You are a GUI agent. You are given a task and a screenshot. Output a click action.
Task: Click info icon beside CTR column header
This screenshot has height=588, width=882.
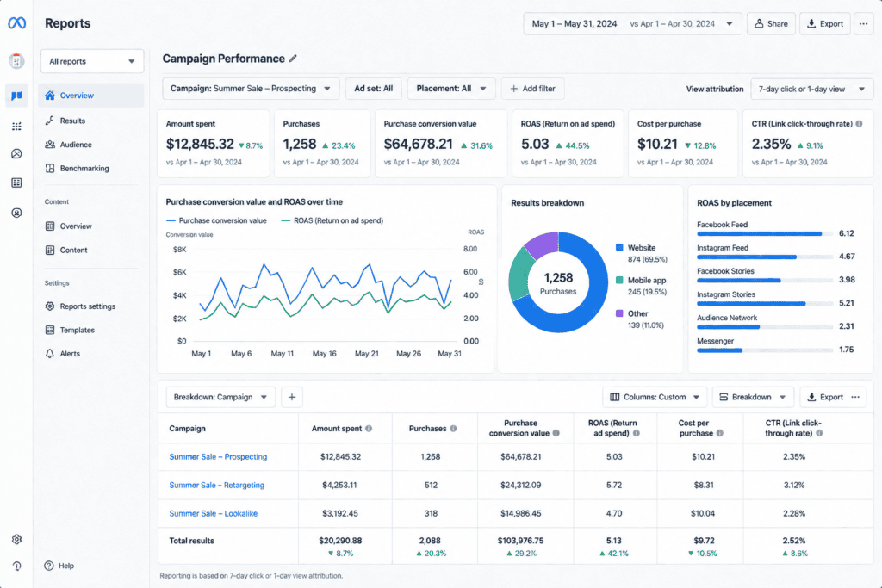coord(819,433)
